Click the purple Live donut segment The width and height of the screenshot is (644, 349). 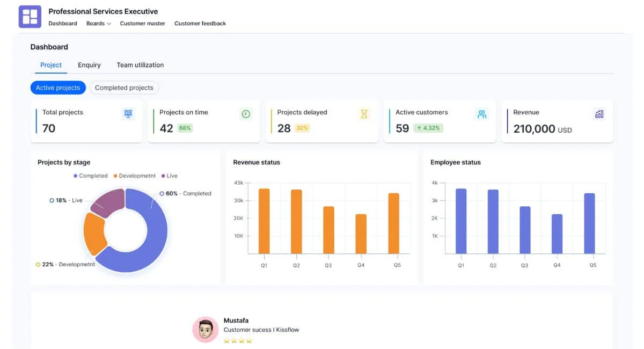pos(110,202)
